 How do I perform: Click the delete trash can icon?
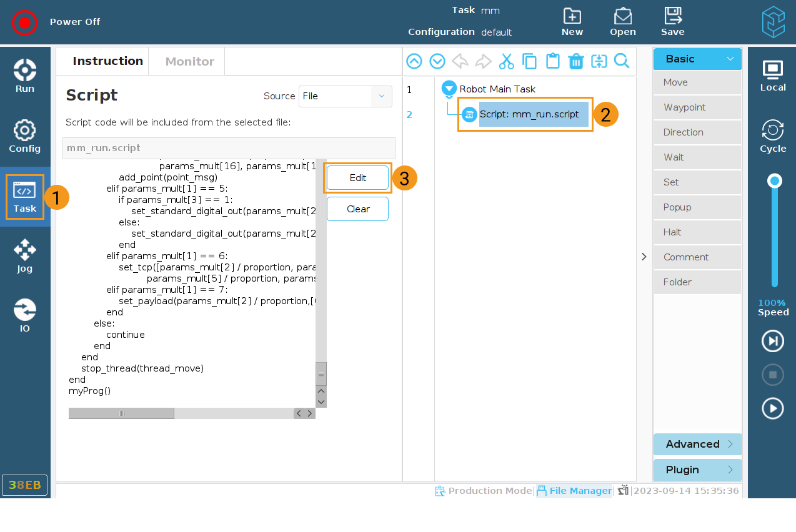pos(575,61)
